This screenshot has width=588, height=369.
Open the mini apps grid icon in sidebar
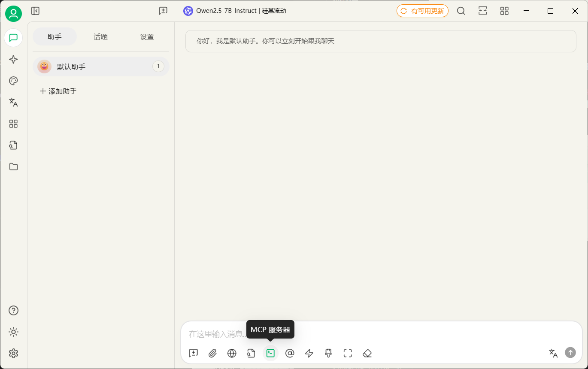[x=13, y=124]
